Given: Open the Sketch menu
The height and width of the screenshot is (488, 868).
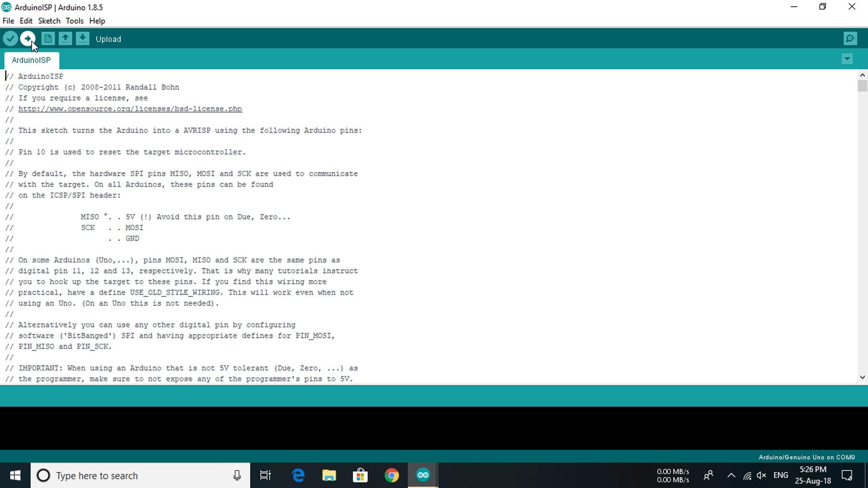Looking at the screenshot, I should [x=49, y=21].
